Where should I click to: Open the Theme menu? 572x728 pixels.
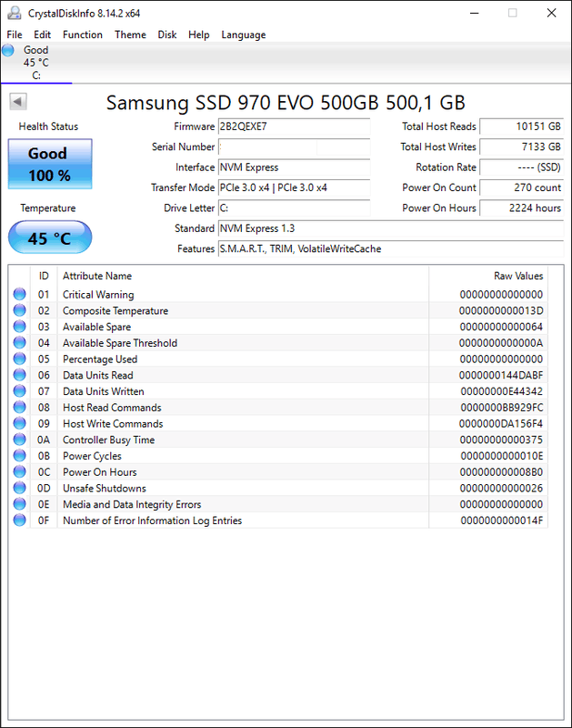[130, 35]
